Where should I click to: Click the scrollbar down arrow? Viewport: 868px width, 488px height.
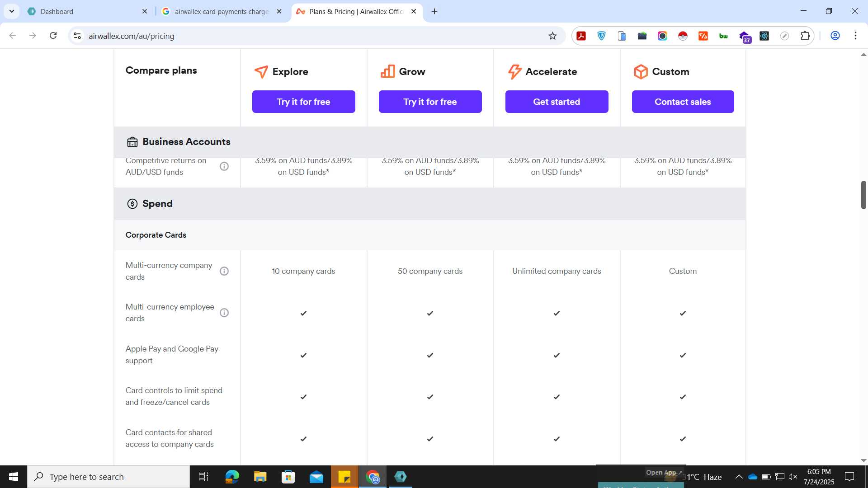(x=863, y=460)
